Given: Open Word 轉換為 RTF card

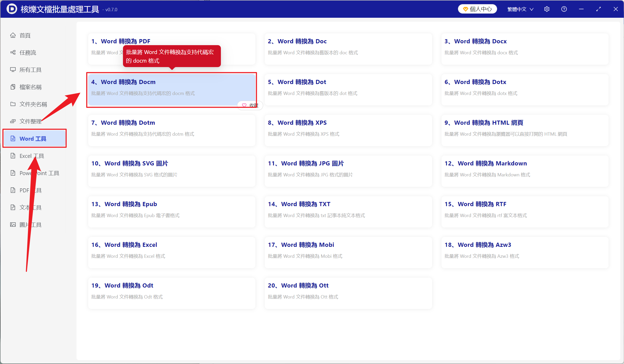Looking at the screenshot, I should 525,212.
